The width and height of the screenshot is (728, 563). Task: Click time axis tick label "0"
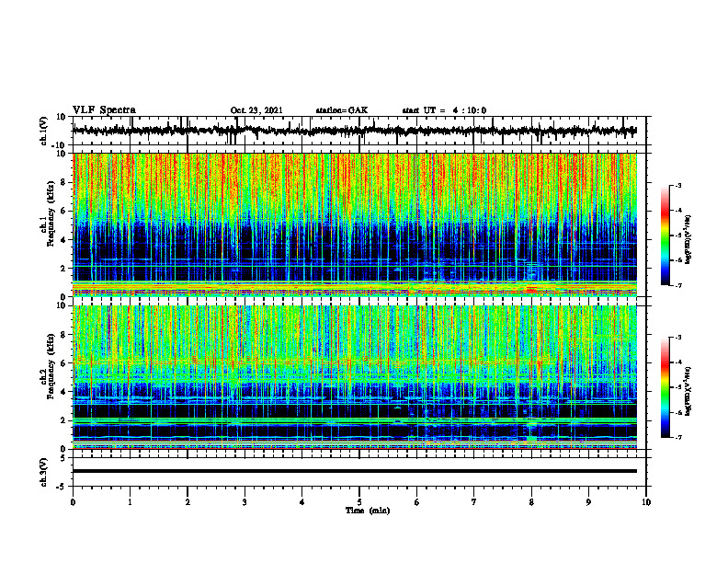pyautogui.click(x=73, y=502)
